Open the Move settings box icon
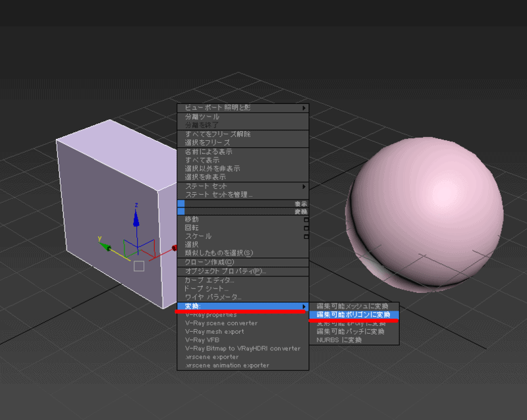Viewport: 527px width, 420px height. click(x=306, y=219)
